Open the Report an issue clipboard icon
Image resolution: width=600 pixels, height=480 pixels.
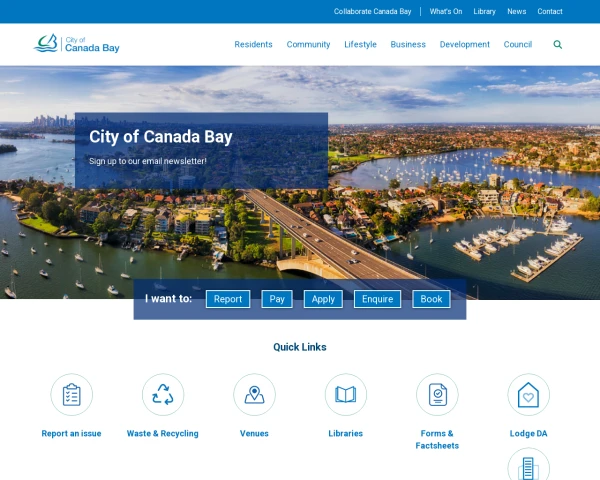(x=72, y=394)
